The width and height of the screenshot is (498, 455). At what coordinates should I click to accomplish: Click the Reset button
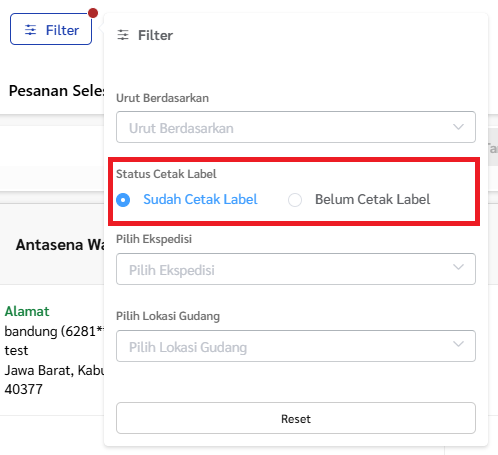[x=296, y=418]
